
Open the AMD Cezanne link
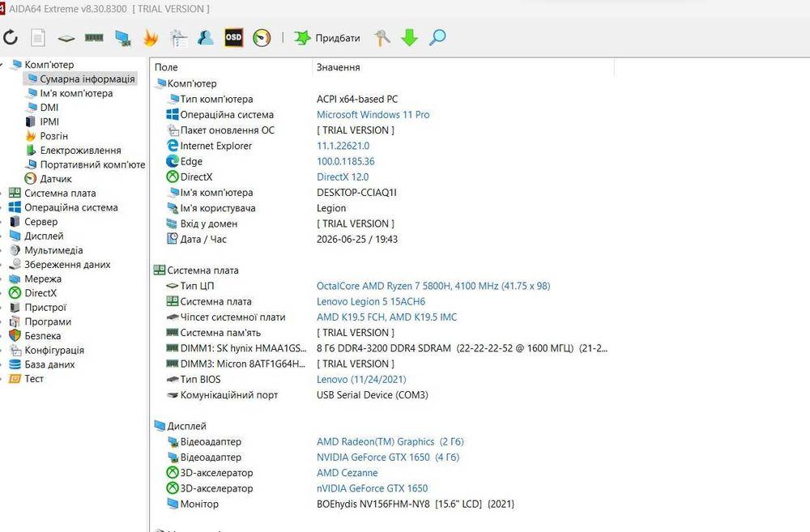347,473
